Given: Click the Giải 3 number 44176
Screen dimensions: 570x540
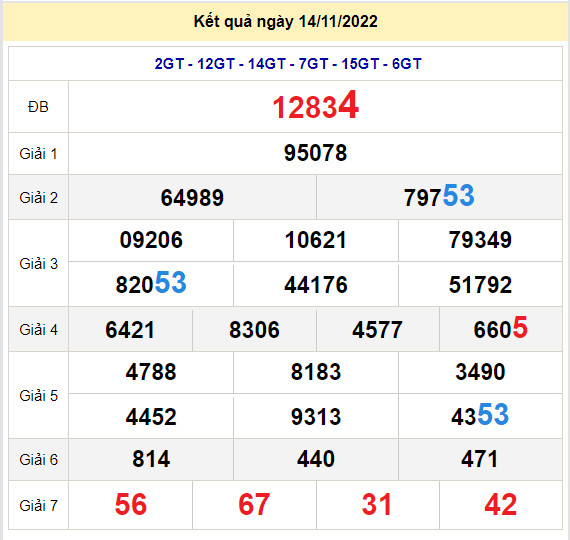Looking at the screenshot, I should 316,285.
